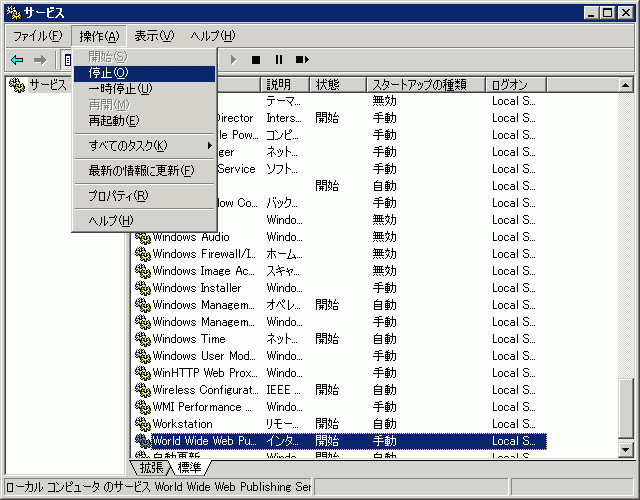Select the Windows Time service row
The height and width of the screenshot is (500, 640).
(340, 339)
